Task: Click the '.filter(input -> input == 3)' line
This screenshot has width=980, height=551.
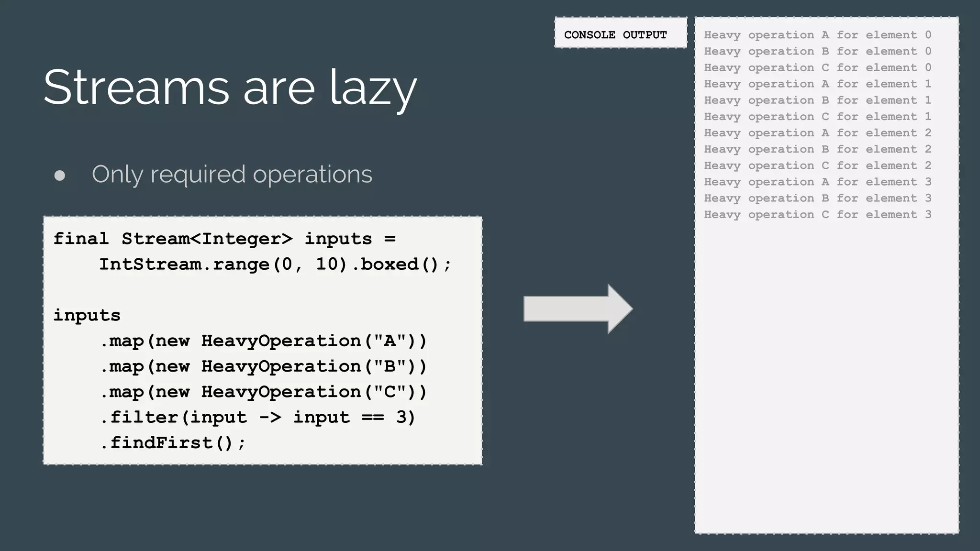Action: 258,417
